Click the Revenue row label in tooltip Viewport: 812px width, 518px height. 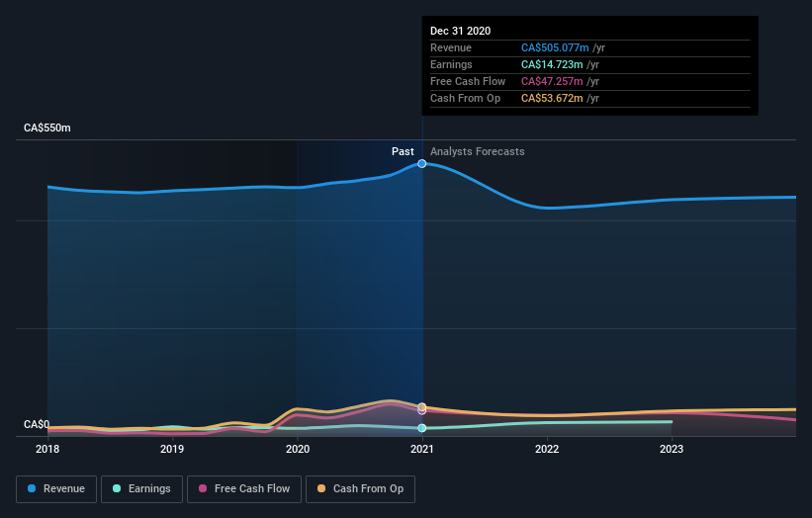click(x=451, y=47)
